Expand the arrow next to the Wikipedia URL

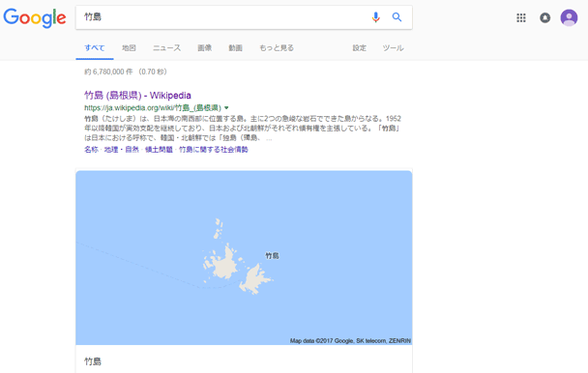click(226, 108)
